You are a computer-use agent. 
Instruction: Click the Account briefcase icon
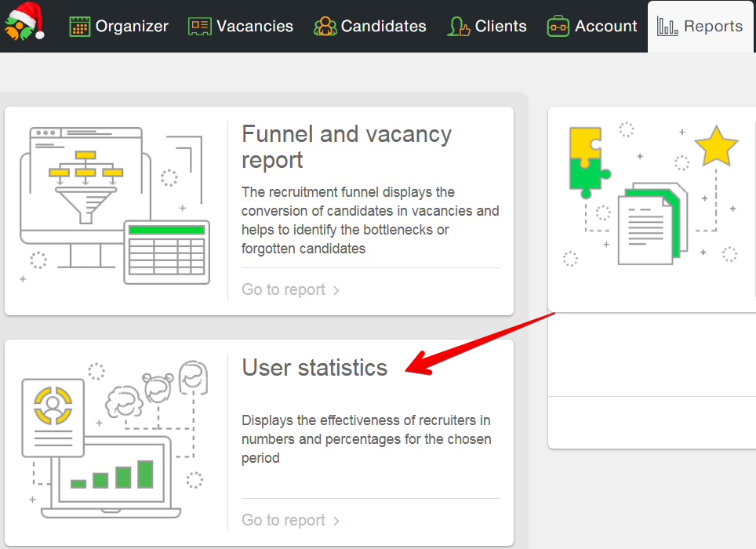(558, 27)
